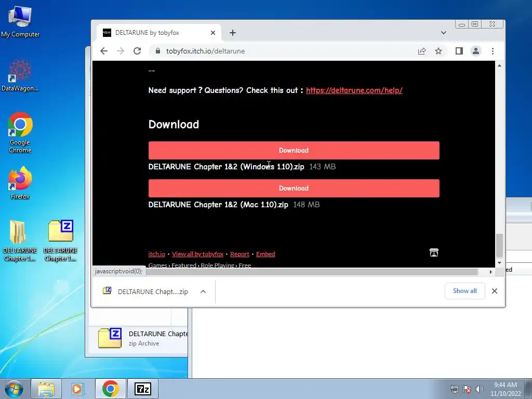Share this page icon in address bar

pyautogui.click(x=422, y=51)
